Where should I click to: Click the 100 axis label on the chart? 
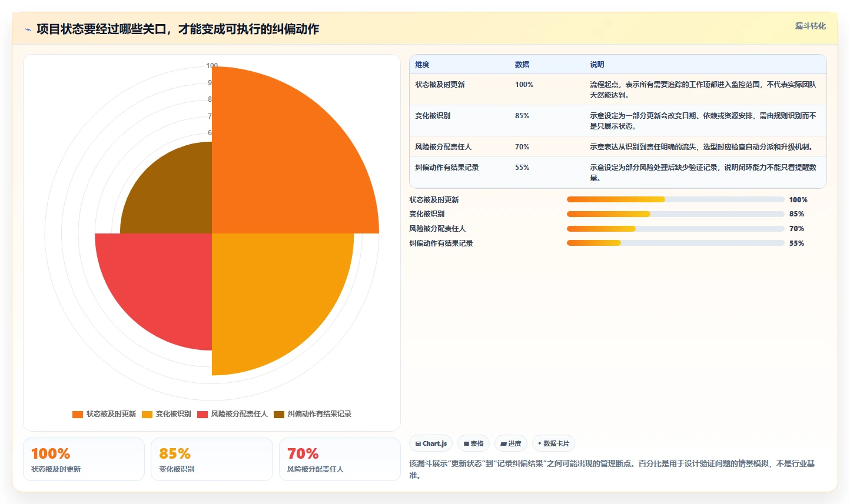[212, 65]
